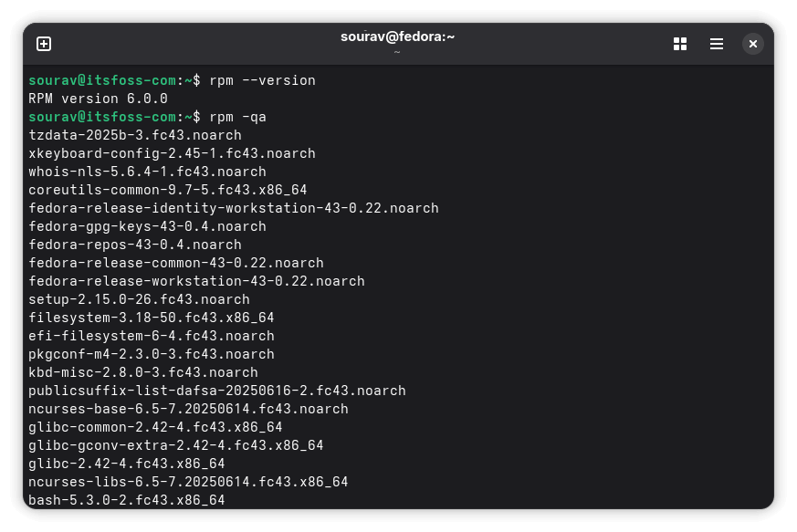Click the publicsuffix-list-dafsa package entry
The image size is (797, 532).
[x=217, y=391]
